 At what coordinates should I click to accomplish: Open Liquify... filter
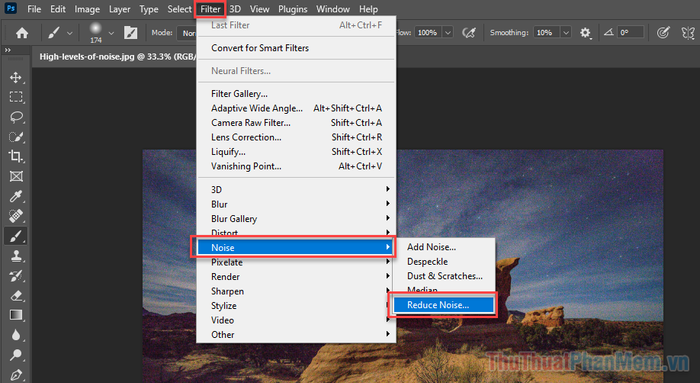(x=297, y=151)
